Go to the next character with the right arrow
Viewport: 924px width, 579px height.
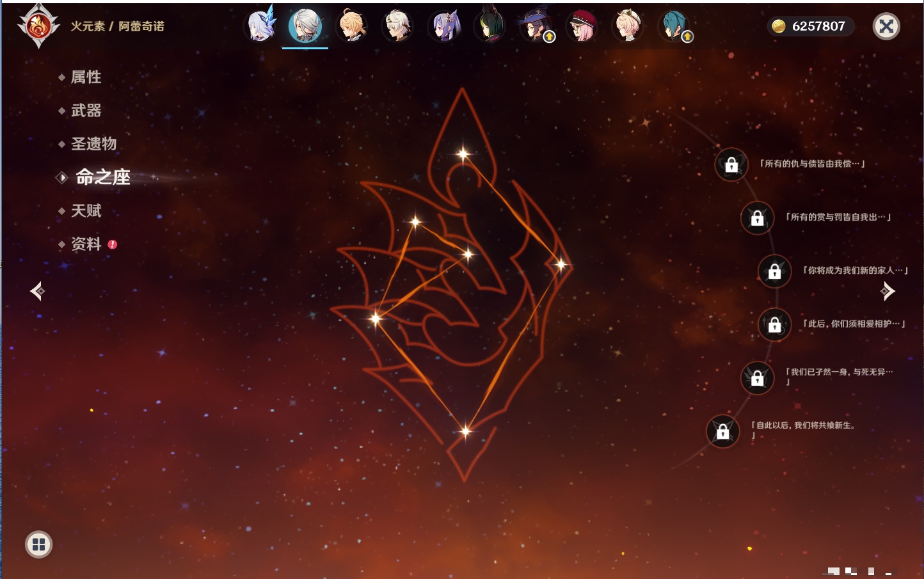(888, 291)
